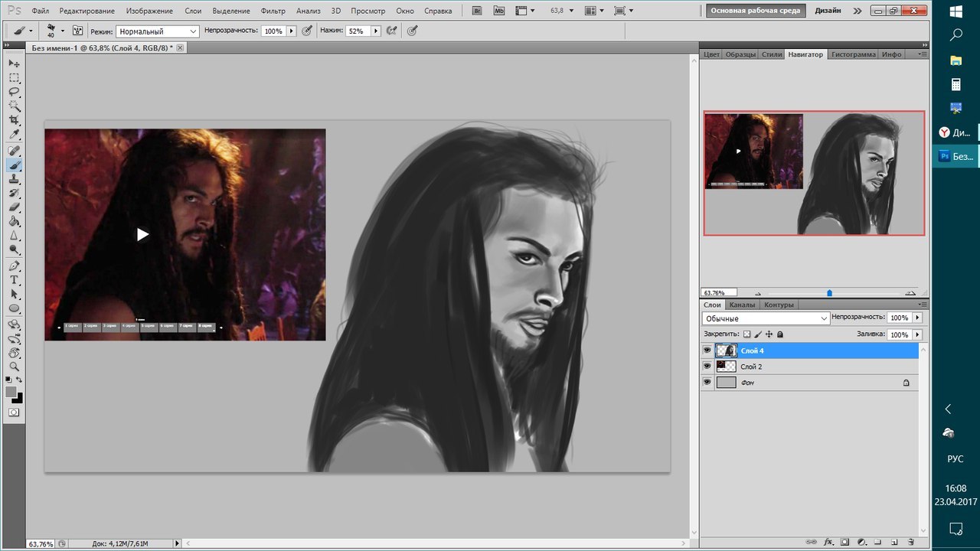Pick the Eyedropper tool
The height and width of the screenshot is (551, 980).
(14, 135)
